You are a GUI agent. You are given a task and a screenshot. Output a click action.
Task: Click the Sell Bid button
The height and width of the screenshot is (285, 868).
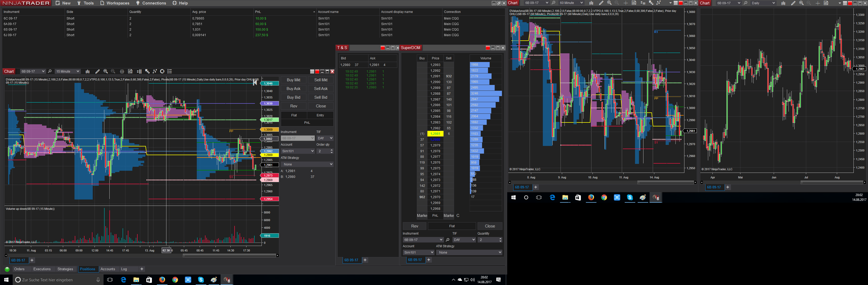coord(321,98)
